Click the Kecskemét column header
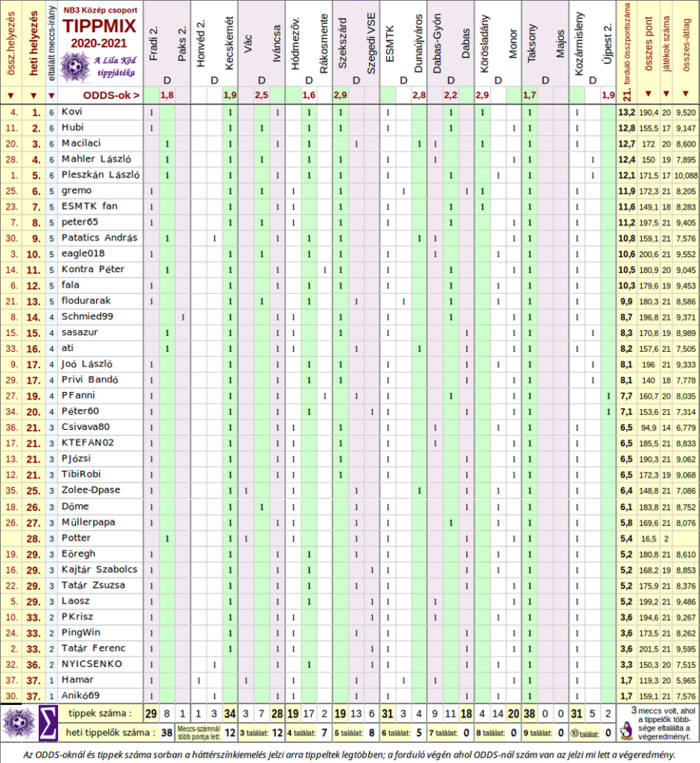Image resolution: width=700 pixels, height=763 pixels. pos(230,42)
